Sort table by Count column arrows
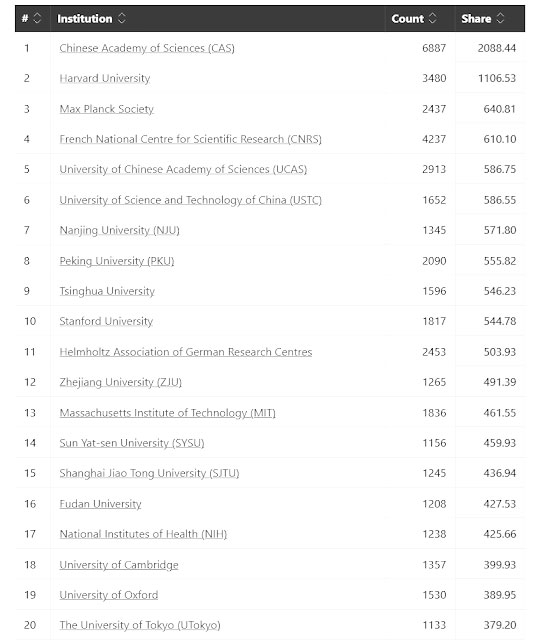Image resolution: width=538 pixels, height=640 pixels. [x=433, y=18]
